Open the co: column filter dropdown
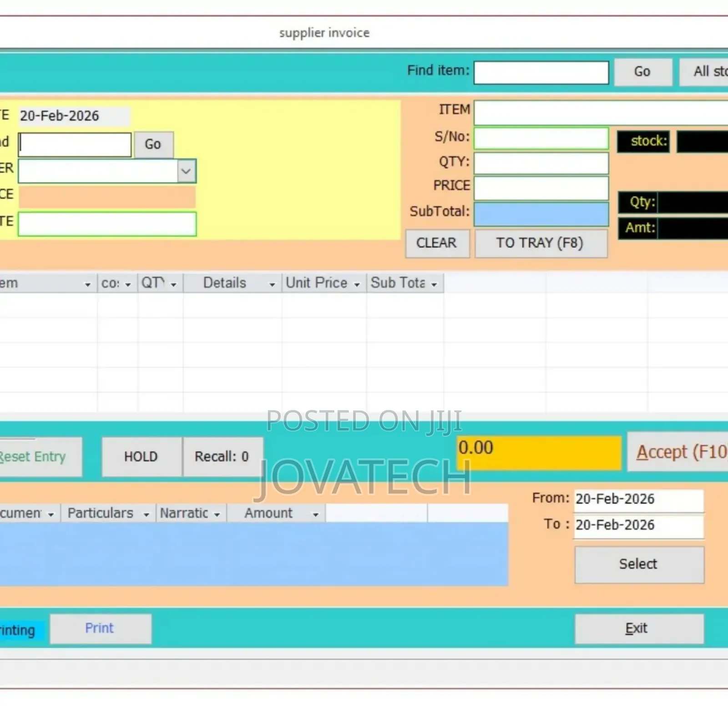Image resolution: width=728 pixels, height=728 pixels. click(x=128, y=284)
